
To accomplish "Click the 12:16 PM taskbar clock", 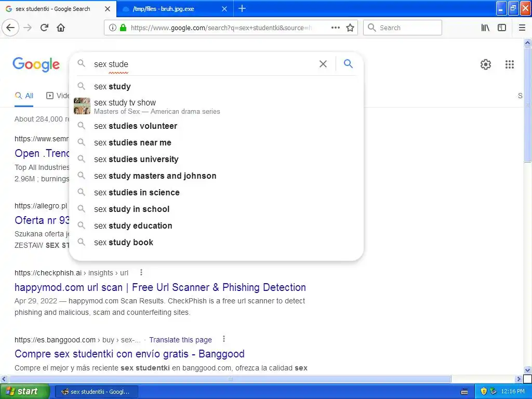I will [x=513, y=391].
